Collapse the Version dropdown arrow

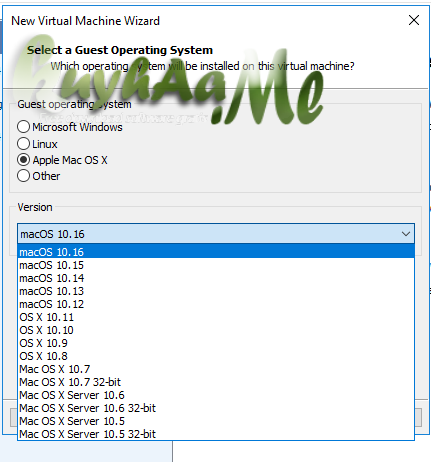(x=406, y=234)
